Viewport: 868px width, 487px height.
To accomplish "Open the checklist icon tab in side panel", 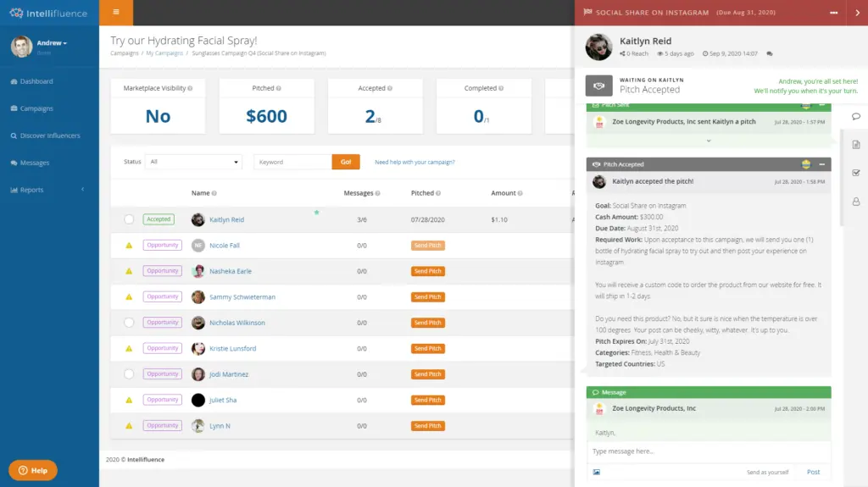I will [855, 173].
